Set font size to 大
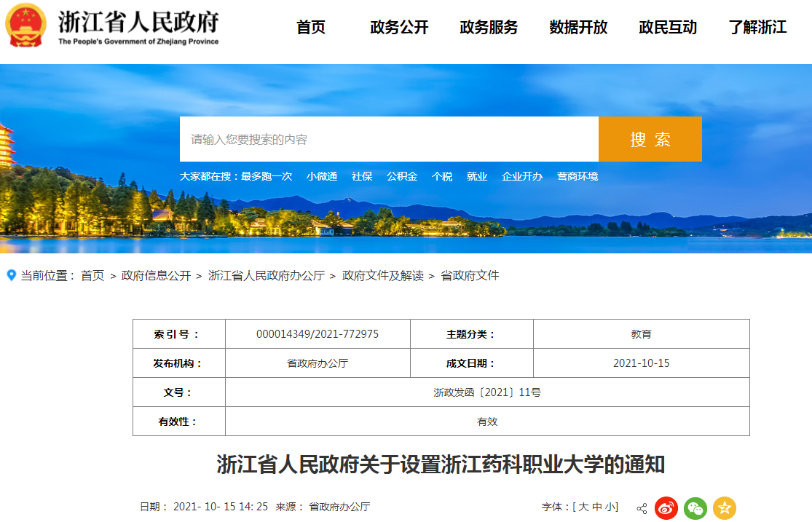 (584, 508)
